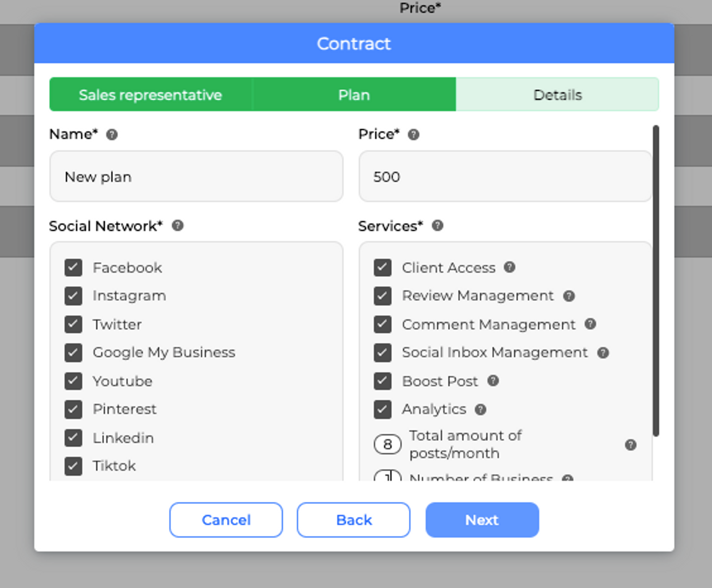This screenshot has height=588, width=712.
Task: Uncheck Boost Post service checkbox
Action: coord(382,381)
